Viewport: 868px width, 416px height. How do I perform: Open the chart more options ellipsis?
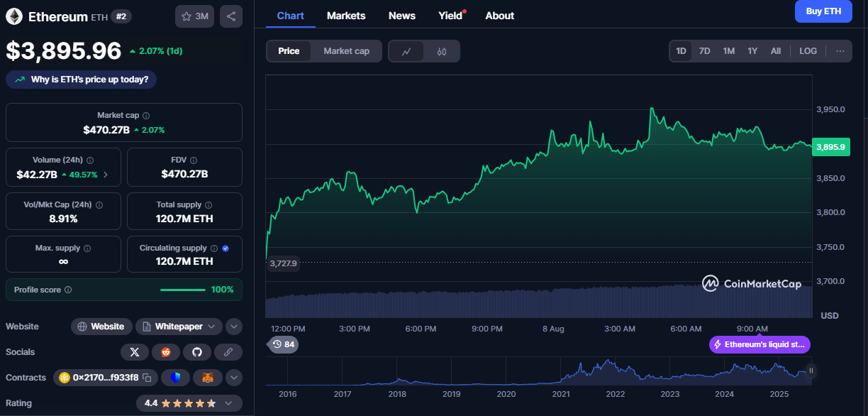coord(840,51)
